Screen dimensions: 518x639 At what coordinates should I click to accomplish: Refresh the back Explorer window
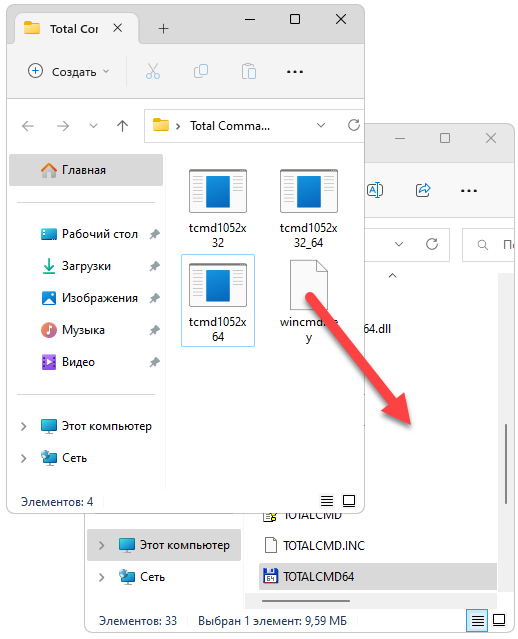click(x=432, y=244)
